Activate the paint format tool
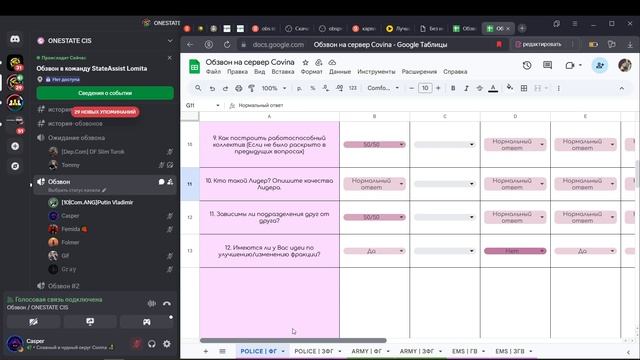The width and height of the screenshot is (640, 360). click(252, 88)
